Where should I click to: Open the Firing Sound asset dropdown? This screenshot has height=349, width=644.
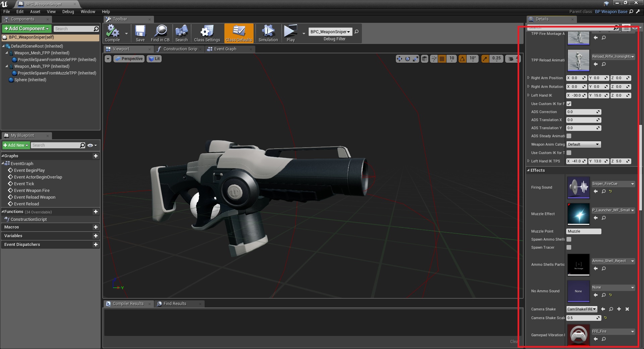[x=613, y=184]
